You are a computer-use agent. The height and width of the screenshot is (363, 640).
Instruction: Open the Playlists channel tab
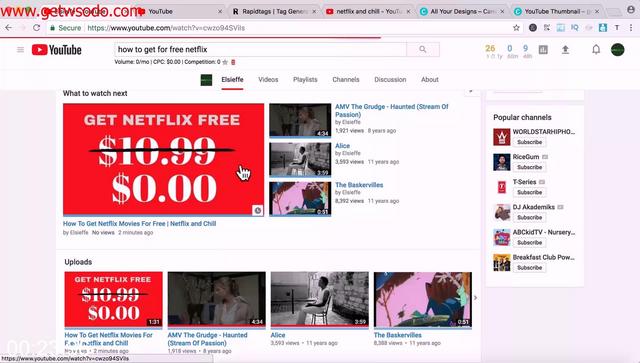point(305,80)
